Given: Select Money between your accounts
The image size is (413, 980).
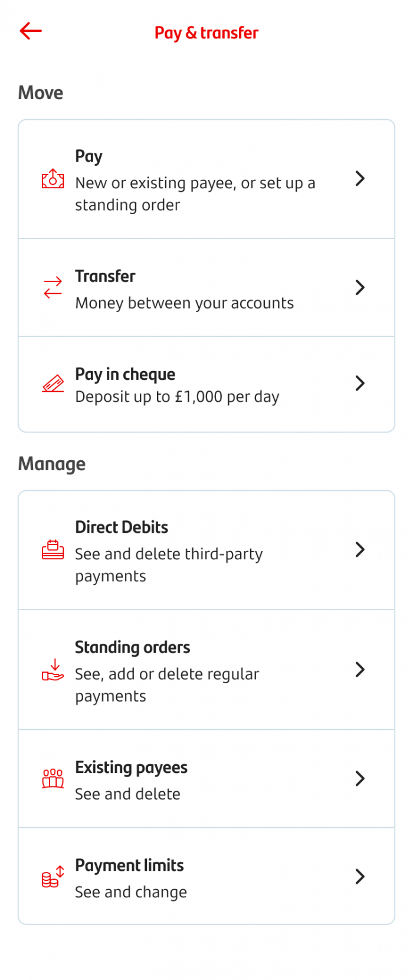Looking at the screenshot, I should click(185, 303).
